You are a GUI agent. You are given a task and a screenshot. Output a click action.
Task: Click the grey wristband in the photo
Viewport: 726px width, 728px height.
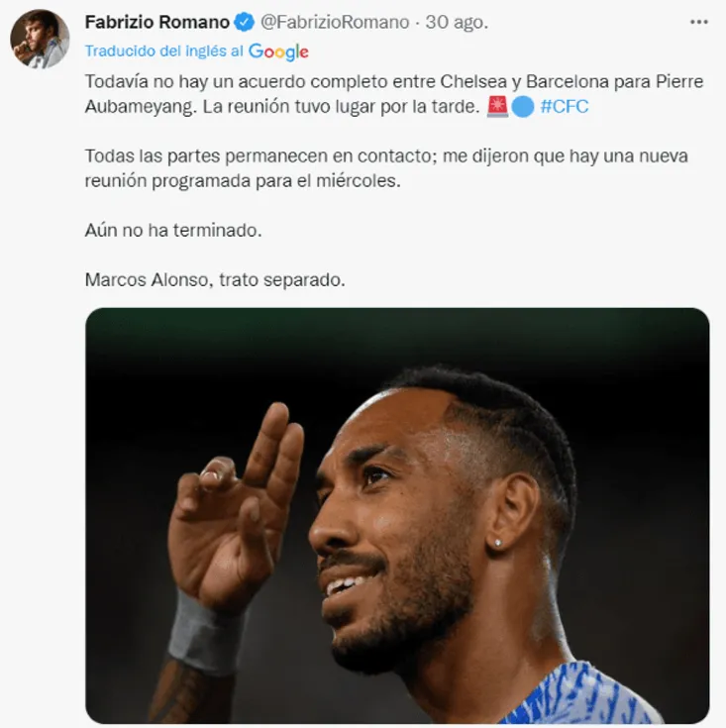coord(204,632)
